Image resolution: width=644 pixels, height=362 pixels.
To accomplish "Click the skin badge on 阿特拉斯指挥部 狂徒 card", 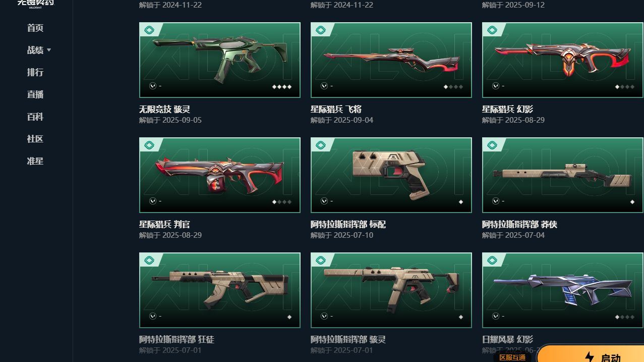I will 149,261.
